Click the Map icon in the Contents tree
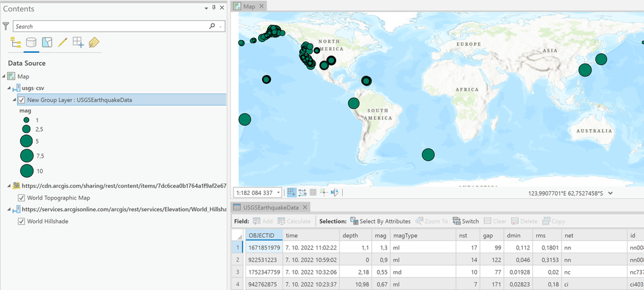This screenshot has width=644, height=290. pyautogui.click(x=11, y=76)
